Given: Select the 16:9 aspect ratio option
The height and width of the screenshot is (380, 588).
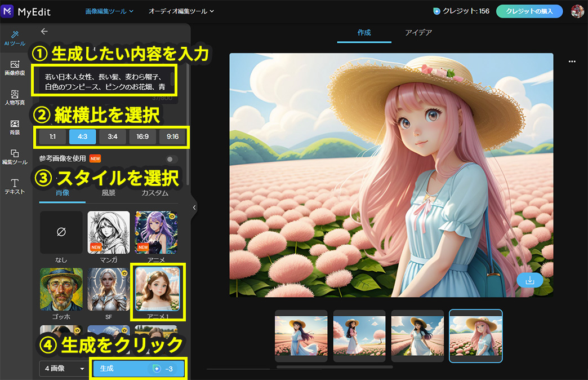Looking at the screenshot, I should 142,136.
